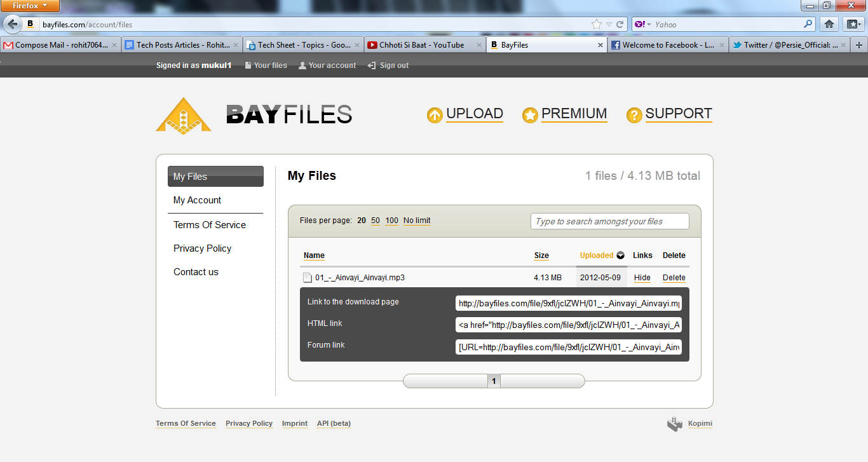Sort files by Name column

(x=314, y=255)
